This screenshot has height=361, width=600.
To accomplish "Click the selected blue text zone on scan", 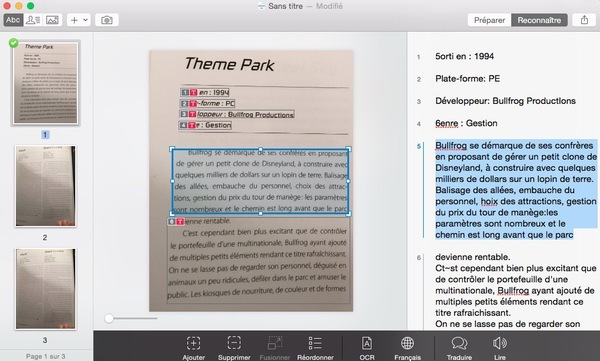I will click(260, 181).
